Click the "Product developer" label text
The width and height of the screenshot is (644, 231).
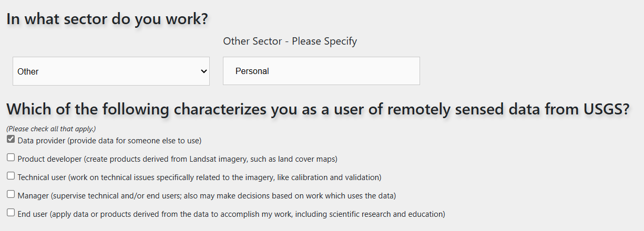(x=49, y=159)
